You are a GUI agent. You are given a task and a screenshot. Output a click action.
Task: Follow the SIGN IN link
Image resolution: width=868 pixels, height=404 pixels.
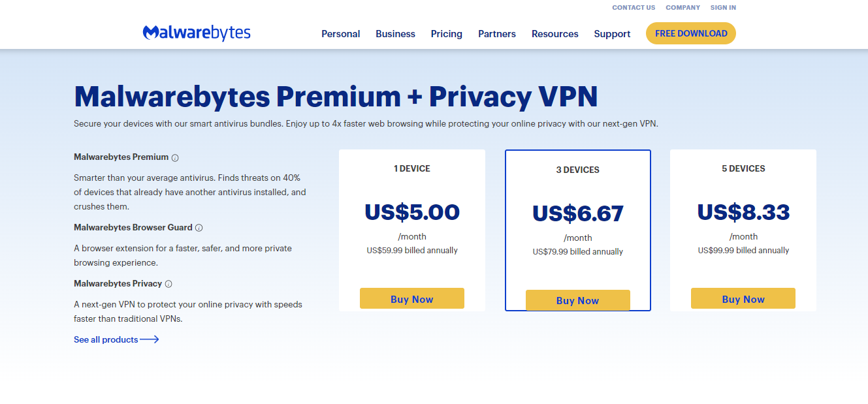tap(723, 8)
